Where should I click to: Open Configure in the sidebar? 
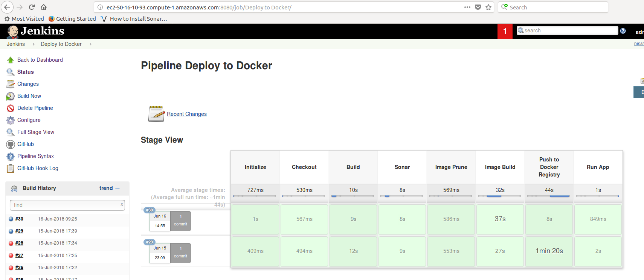point(29,120)
